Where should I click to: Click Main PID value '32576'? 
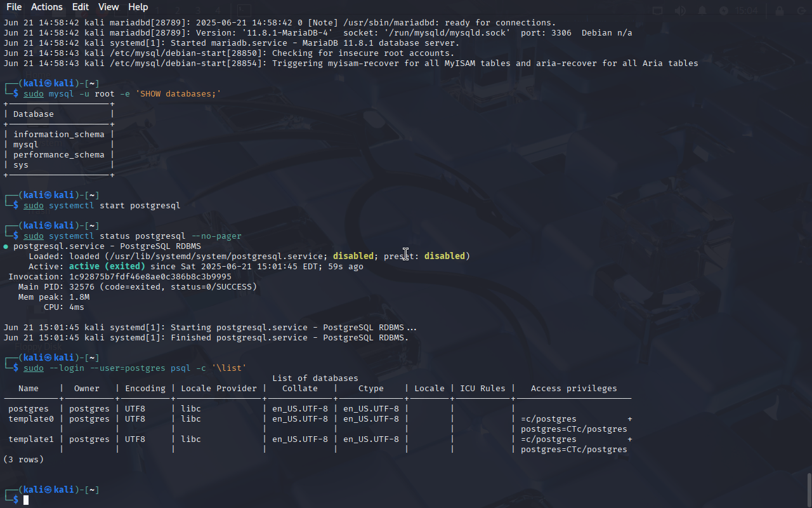pyautogui.click(x=82, y=287)
